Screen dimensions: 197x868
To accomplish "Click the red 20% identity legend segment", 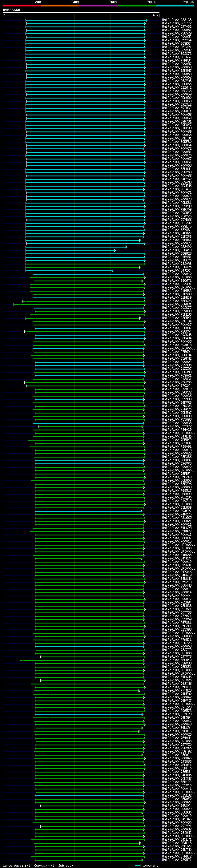I will 22,6.
